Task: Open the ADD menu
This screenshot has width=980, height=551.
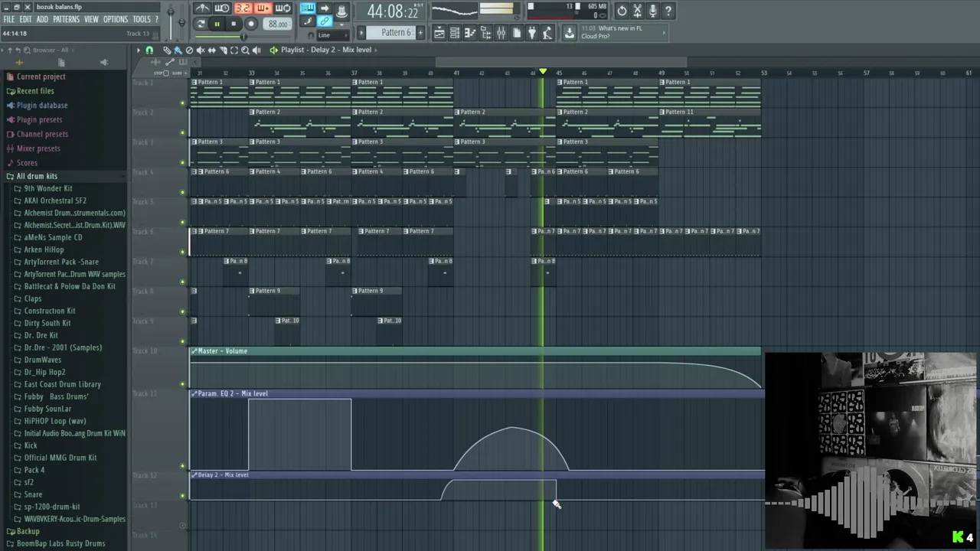Action: 42,19
